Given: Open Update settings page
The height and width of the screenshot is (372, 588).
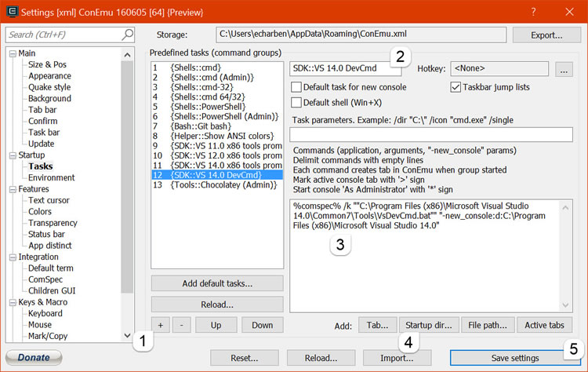Looking at the screenshot, I should pos(42,144).
